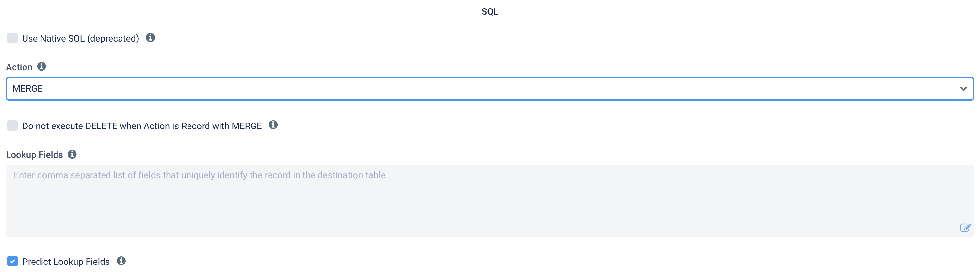Click the Use Native SQL (deprecated) label

tap(80, 39)
